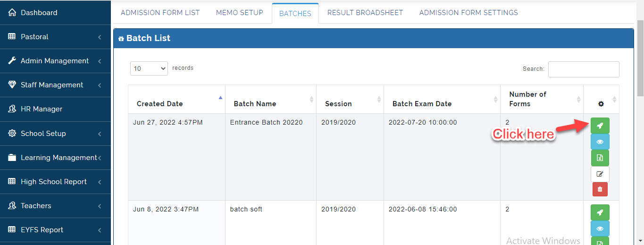Click the EYFS Report table icon
644x245 pixels.
click(x=12, y=230)
